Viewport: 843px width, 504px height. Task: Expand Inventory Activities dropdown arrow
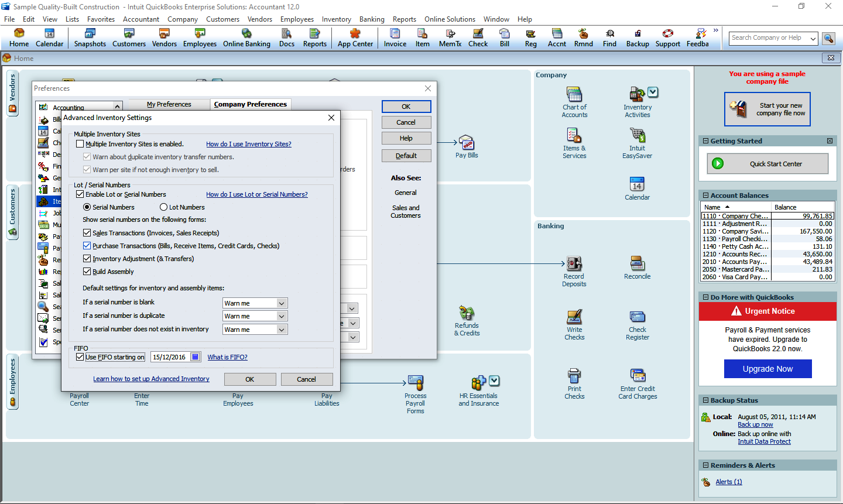coord(653,92)
